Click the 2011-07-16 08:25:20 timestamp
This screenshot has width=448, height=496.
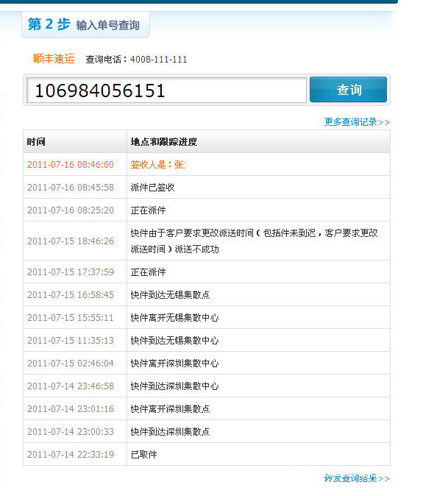pyautogui.click(x=71, y=210)
